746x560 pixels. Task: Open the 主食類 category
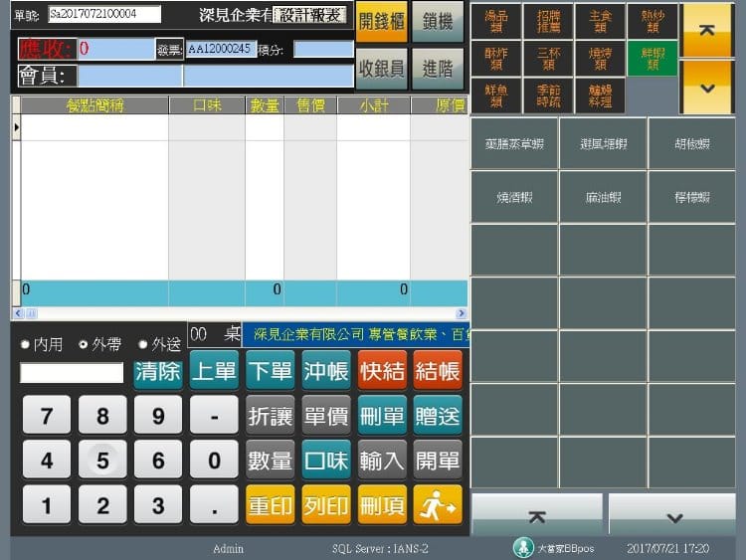point(600,22)
